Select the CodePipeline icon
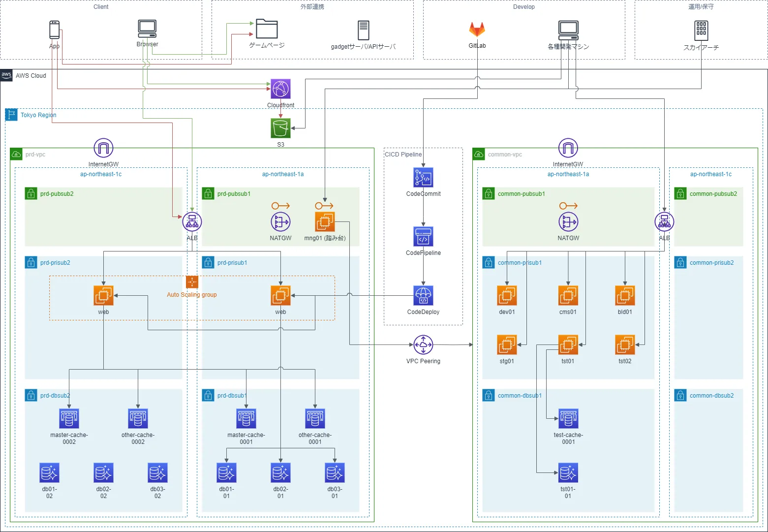This screenshot has height=532, width=768. click(x=423, y=237)
